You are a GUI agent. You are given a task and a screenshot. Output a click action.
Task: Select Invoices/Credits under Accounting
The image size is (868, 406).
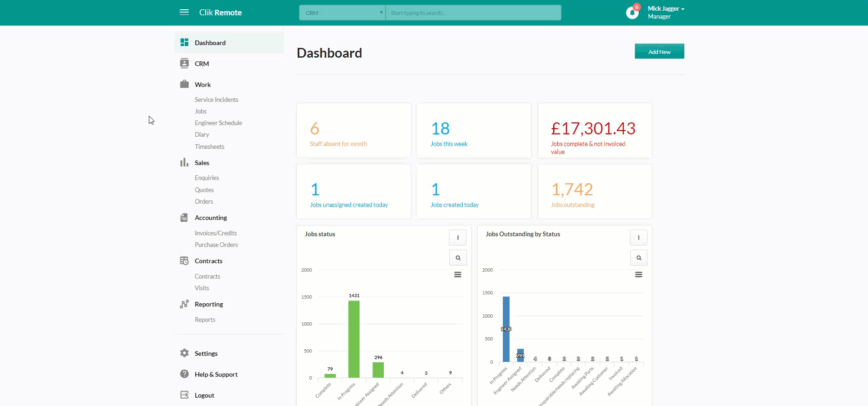[215, 233]
